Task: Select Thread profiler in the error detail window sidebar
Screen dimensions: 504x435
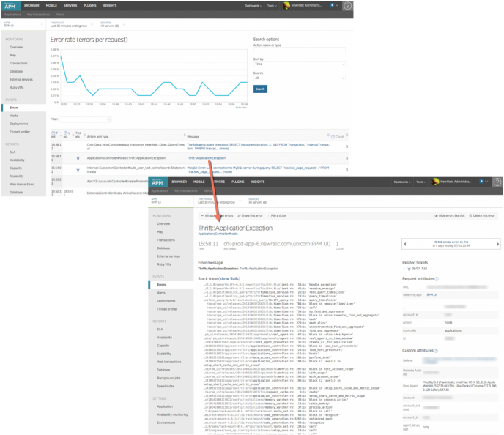Action: (167, 309)
